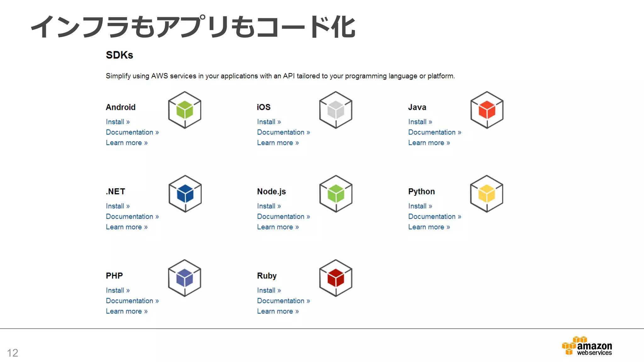Click the slide title インフラもアプリもコード化

tap(193, 26)
